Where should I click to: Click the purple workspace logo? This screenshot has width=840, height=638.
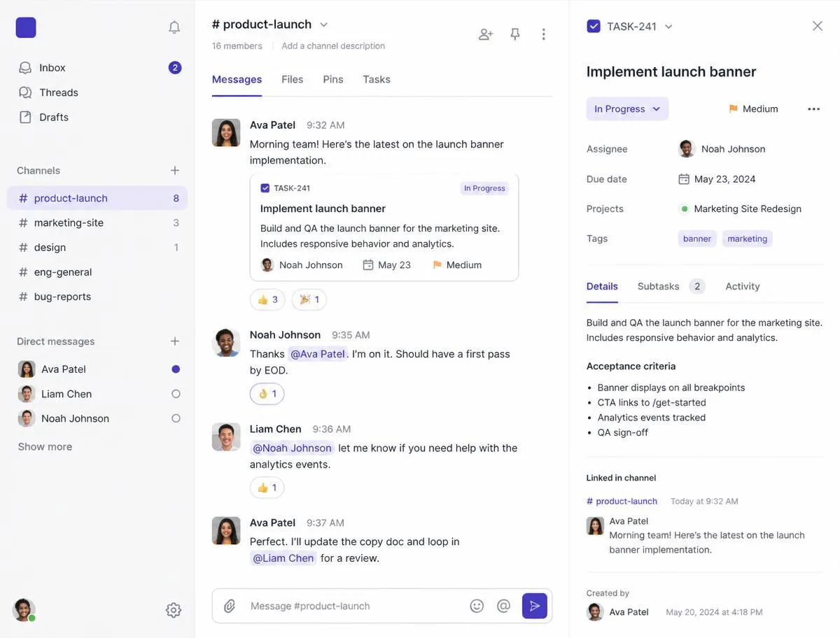(26, 27)
